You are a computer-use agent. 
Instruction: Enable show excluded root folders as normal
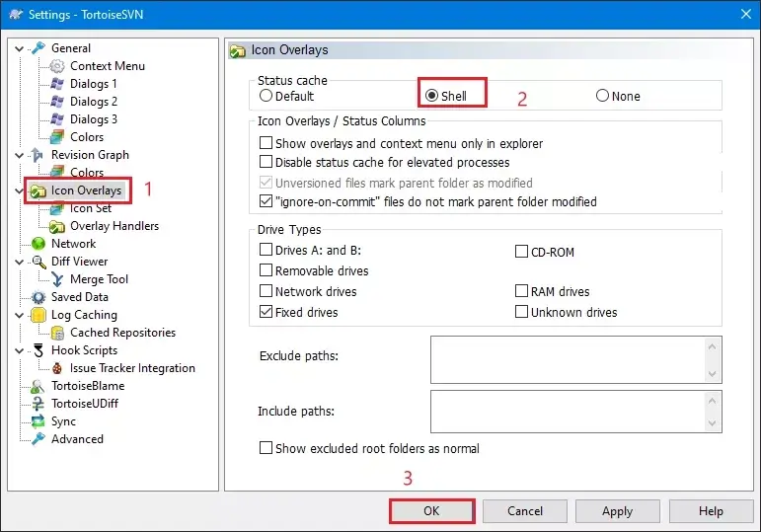coord(266,447)
